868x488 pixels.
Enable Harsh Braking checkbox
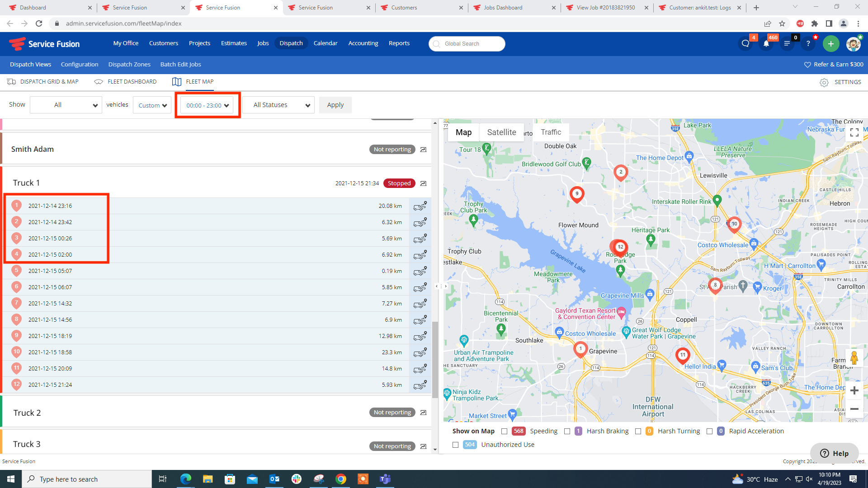567,431
